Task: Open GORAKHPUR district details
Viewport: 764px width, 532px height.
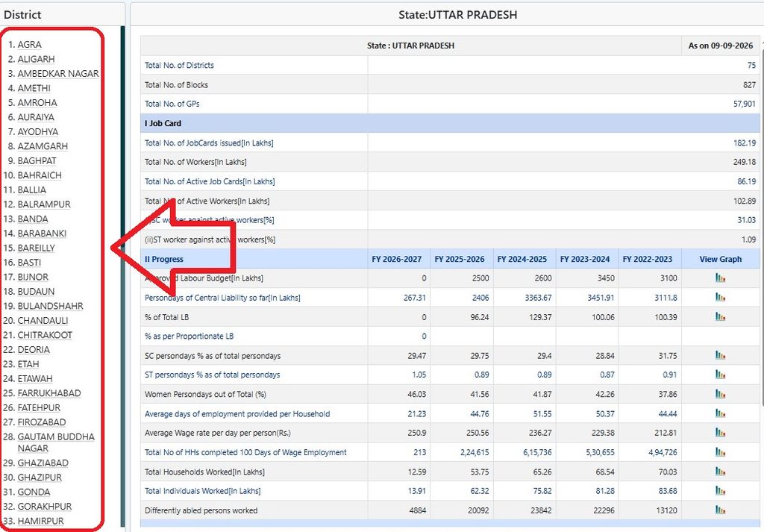Action: (x=45, y=506)
